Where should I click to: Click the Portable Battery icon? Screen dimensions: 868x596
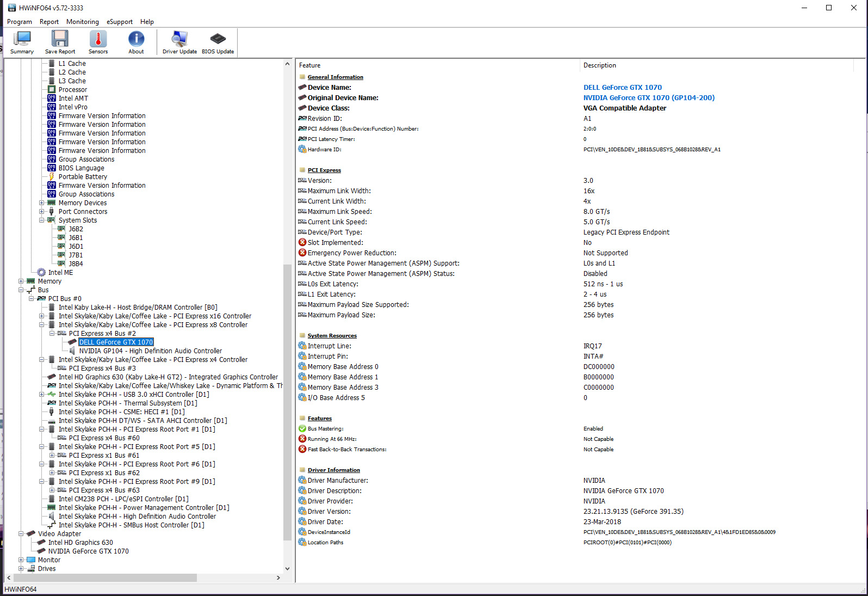point(52,177)
